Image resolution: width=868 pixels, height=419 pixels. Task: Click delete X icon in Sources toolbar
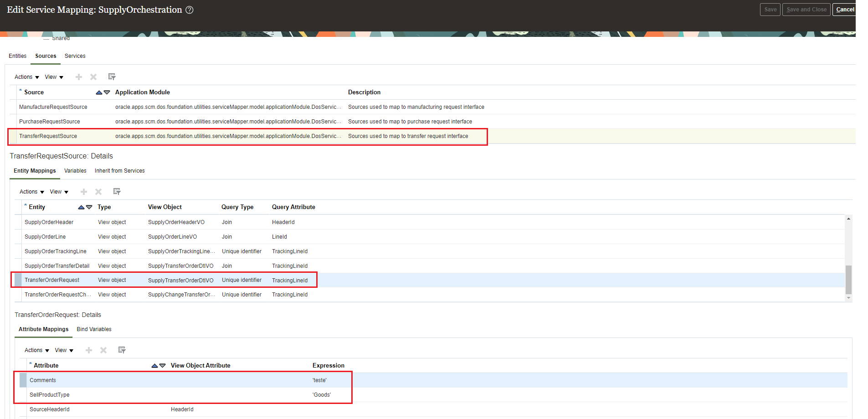93,77
